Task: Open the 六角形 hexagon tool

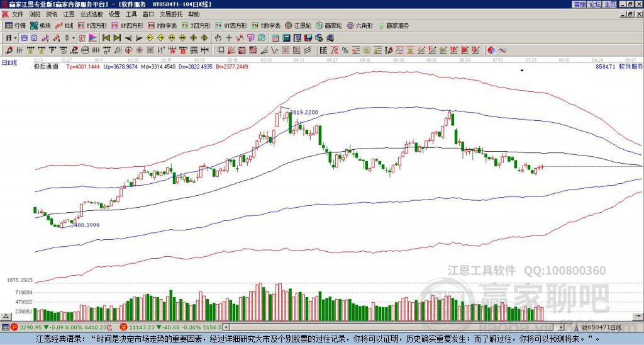Action: point(360,25)
